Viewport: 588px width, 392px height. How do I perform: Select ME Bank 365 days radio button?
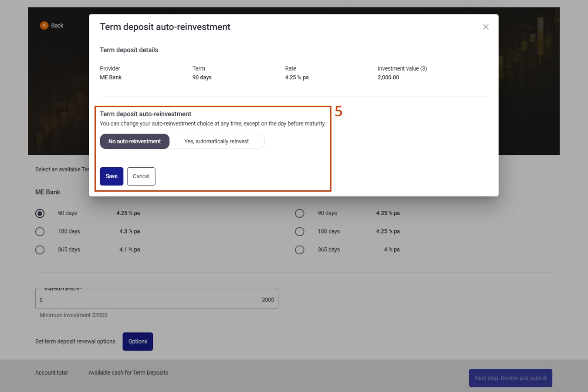click(x=40, y=250)
